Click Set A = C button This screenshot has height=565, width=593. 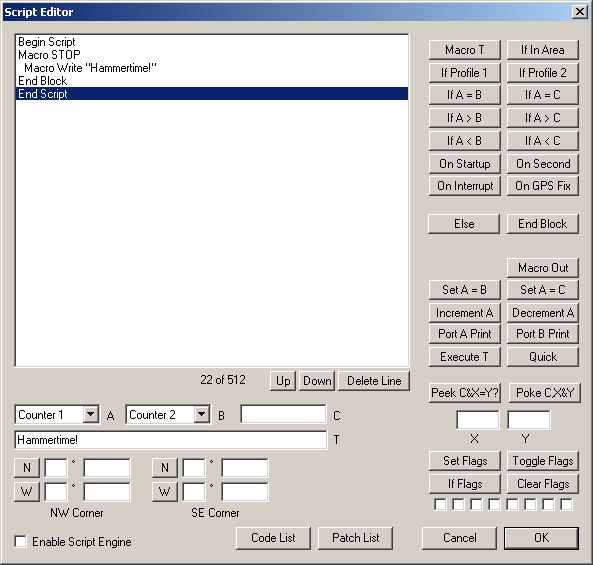click(x=543, y=290)
